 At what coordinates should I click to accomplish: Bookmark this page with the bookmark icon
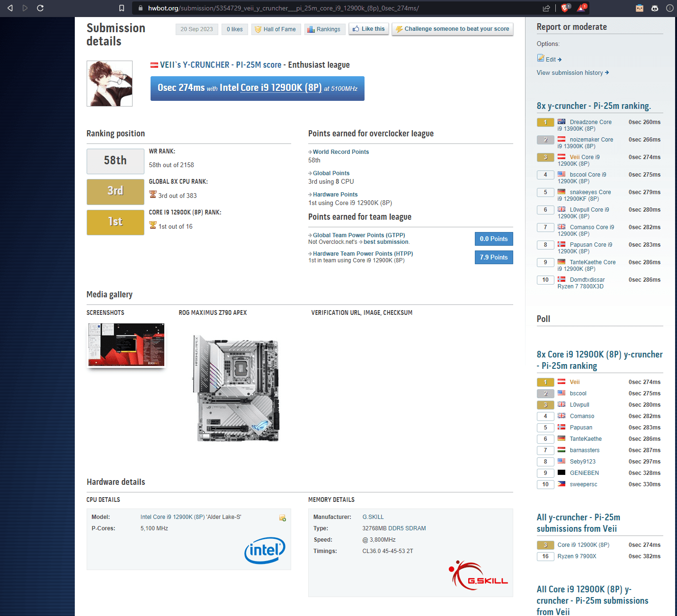[122, 8]
